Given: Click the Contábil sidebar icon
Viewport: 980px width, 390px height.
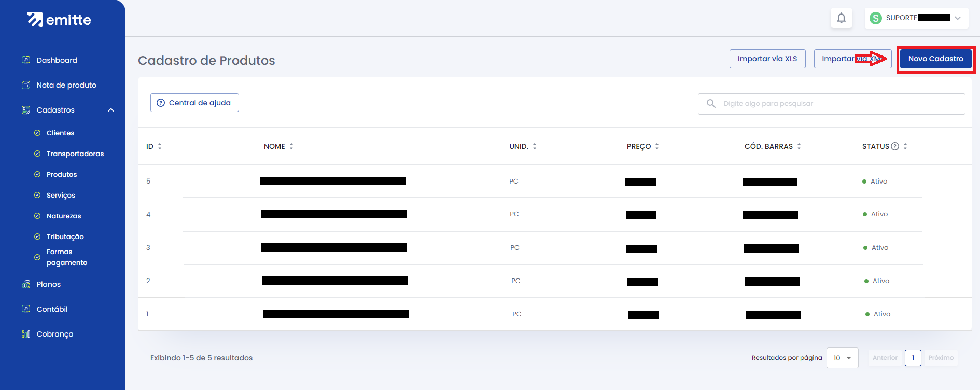Looking at the screenshot, I should click(26, 309).
